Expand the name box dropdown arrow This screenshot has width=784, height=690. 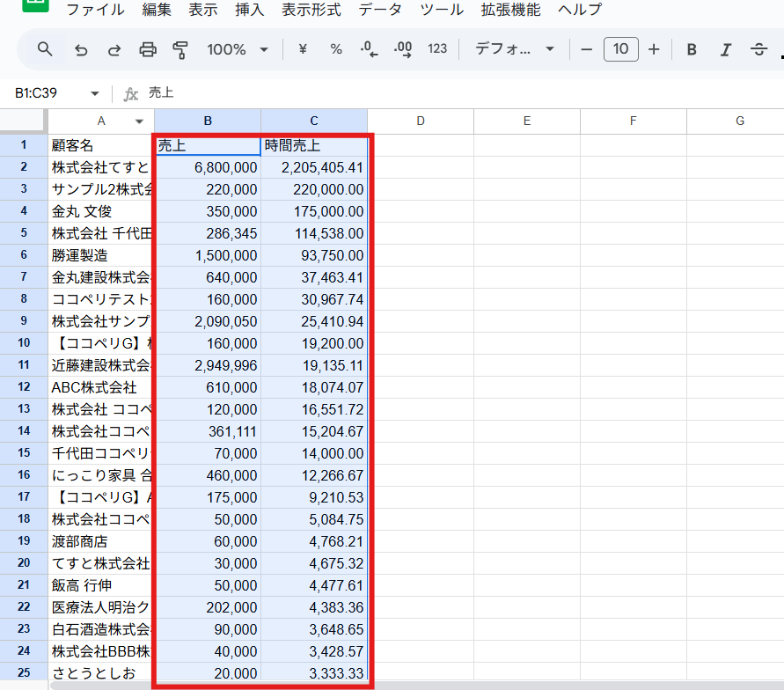95,93
